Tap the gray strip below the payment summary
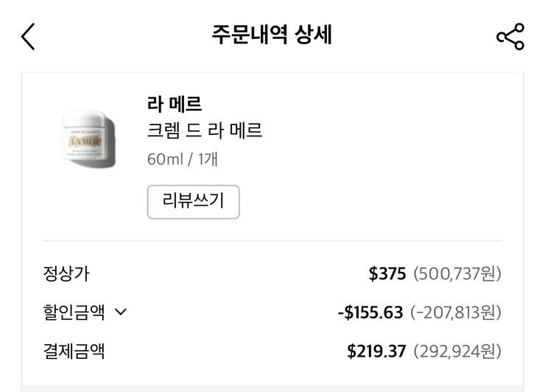This screenshot has height=392, width=545. pyautogui.click(x=272, y=388)
